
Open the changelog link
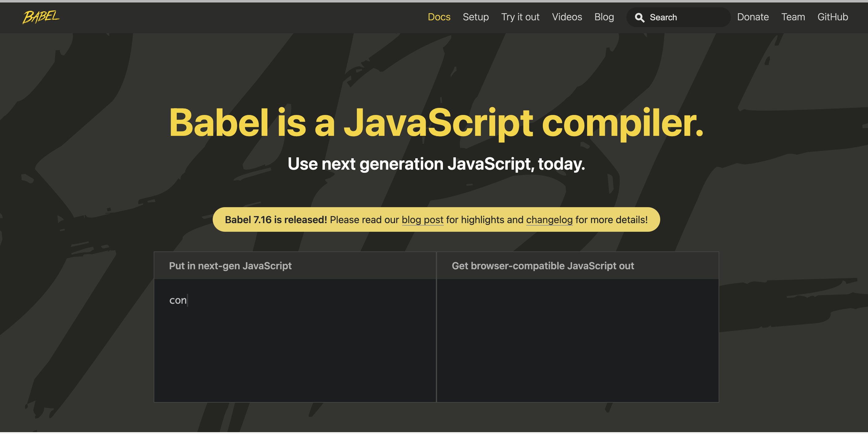[x=549, y=220]
